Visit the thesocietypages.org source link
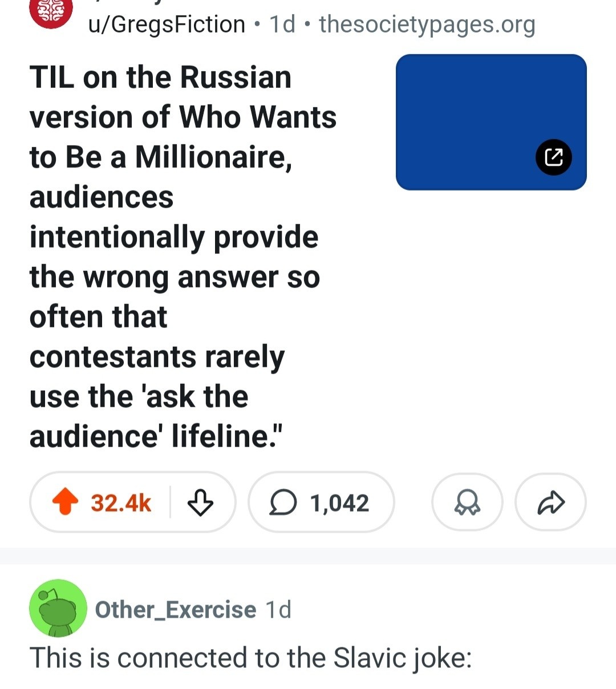616x689 pixels. point(427,25)
